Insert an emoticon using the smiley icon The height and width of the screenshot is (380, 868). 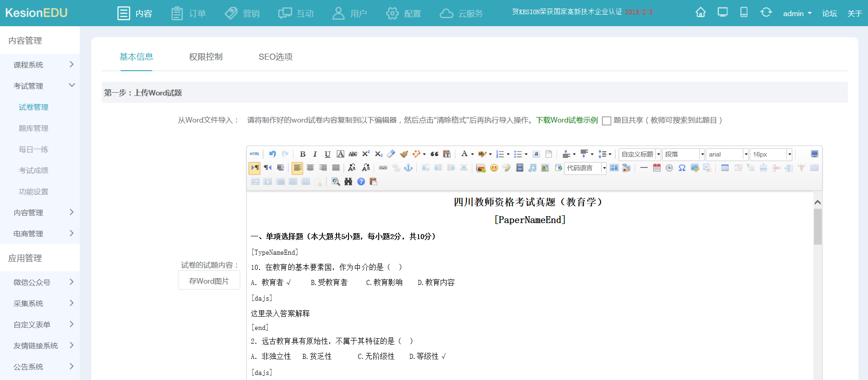pos(494,168)
